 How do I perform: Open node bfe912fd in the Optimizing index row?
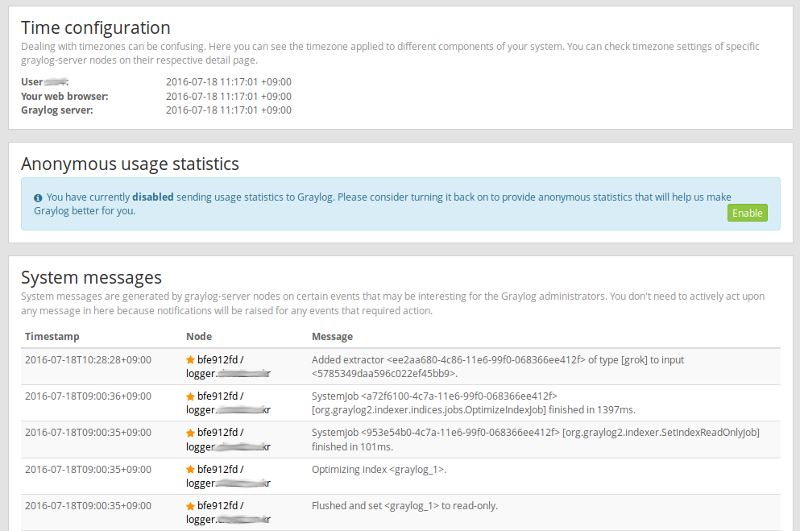220,469
